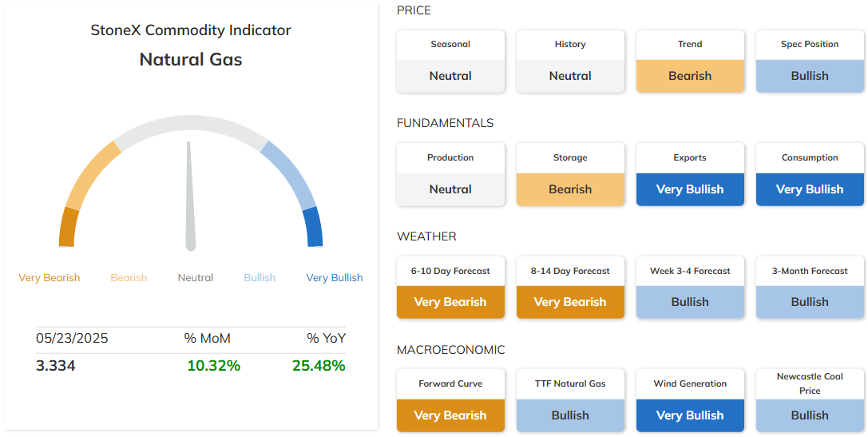Screen dimensions: 868x437
Task: Click the WEATHER section heading
Action: 426,236
